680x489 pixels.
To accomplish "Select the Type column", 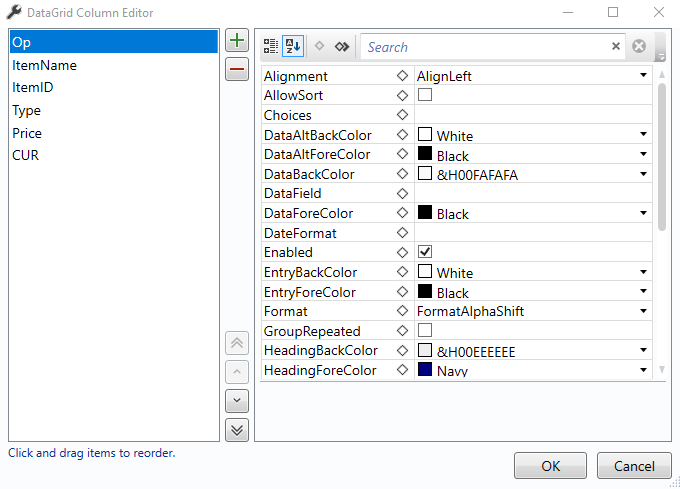I will point(114,110).
